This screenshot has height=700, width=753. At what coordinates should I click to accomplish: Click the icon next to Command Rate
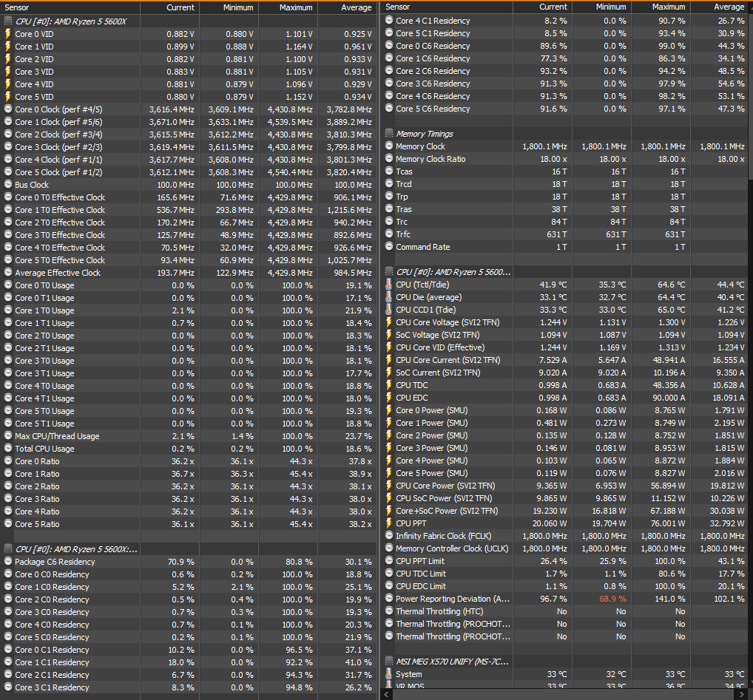click(x=389, y=247)
